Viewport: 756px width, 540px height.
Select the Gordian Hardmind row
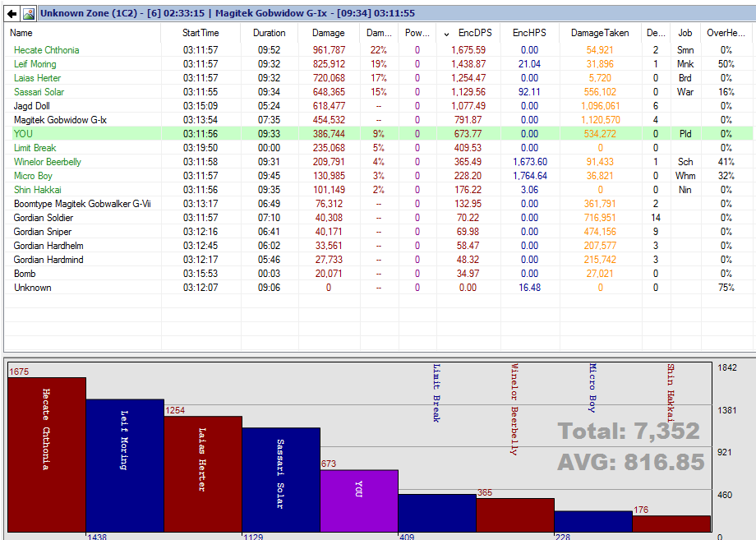click(379, 260)
